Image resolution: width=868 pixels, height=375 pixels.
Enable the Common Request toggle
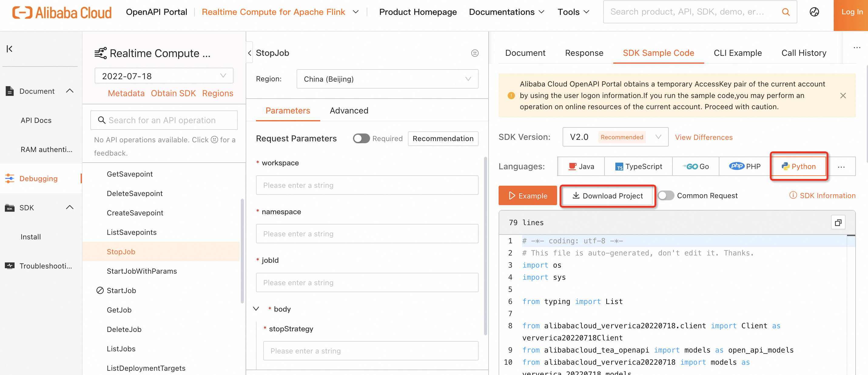665,196
